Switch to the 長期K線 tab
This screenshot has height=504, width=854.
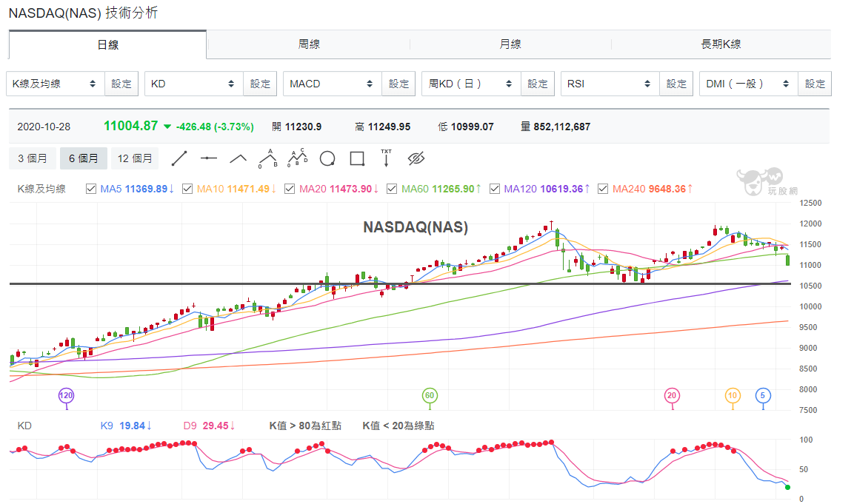coord(721,44)
